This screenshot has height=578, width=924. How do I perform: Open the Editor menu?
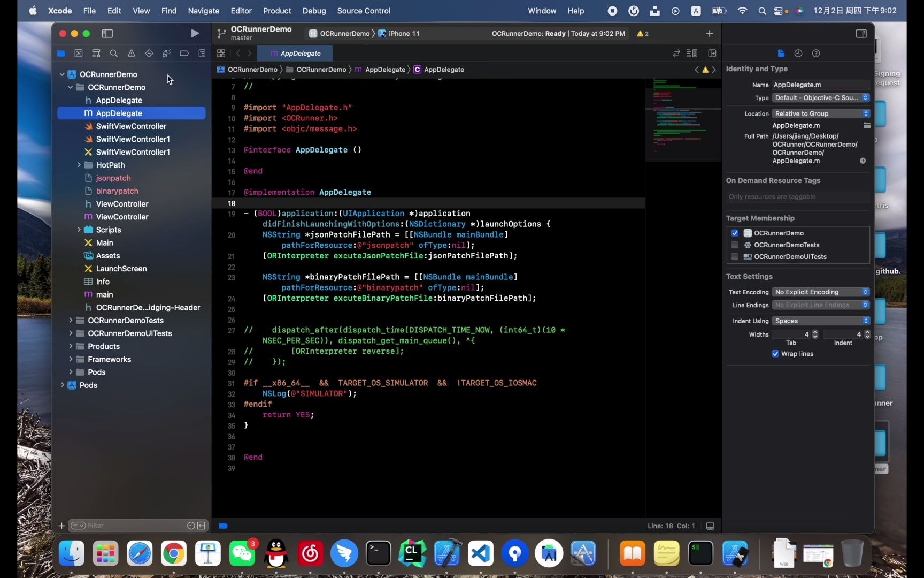coord(241,11)
